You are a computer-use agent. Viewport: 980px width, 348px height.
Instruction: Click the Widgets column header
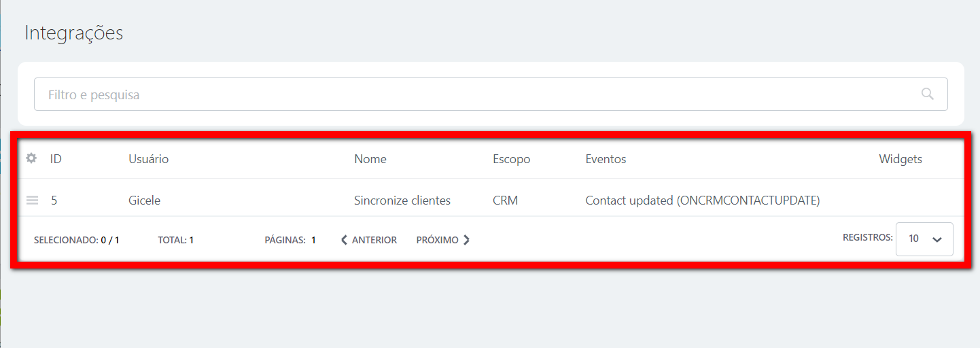click(x=900, y=159)
